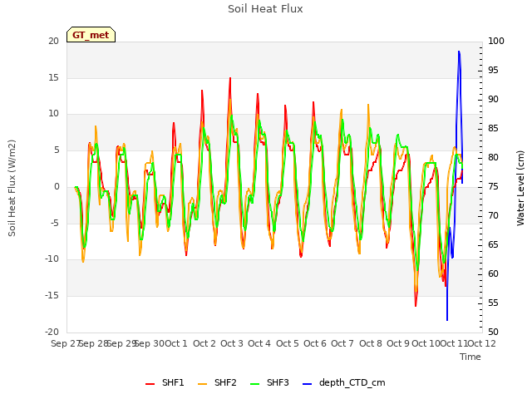
Task: Click the green SHF3 legend swatch
Action: (x=255, y=384)
